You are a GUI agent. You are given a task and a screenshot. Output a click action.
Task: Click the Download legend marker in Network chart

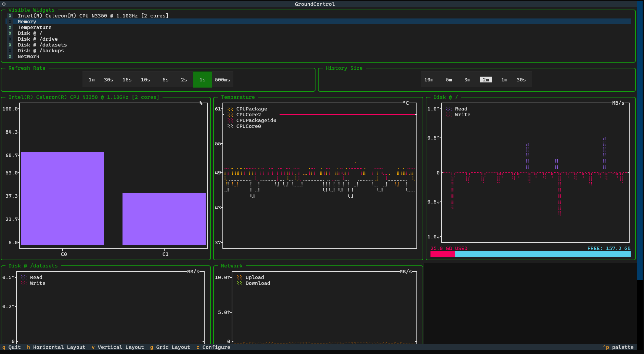click(x=240, y=283)
